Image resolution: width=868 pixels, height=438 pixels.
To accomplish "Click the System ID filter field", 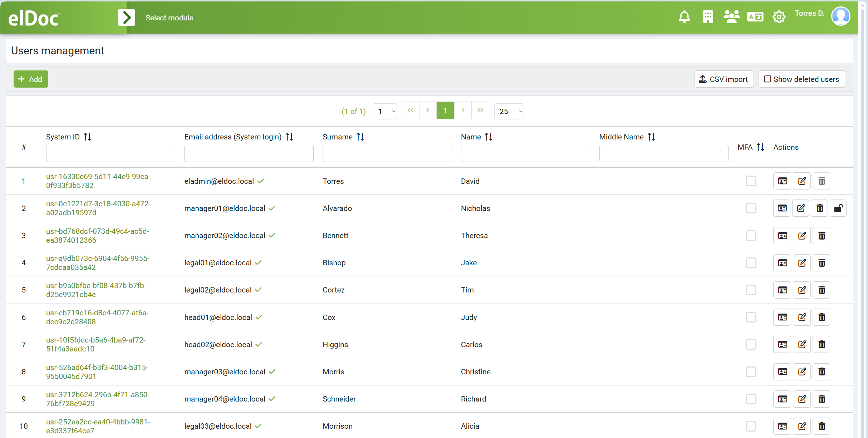I will pyautogui.click(x=111, y=153).
